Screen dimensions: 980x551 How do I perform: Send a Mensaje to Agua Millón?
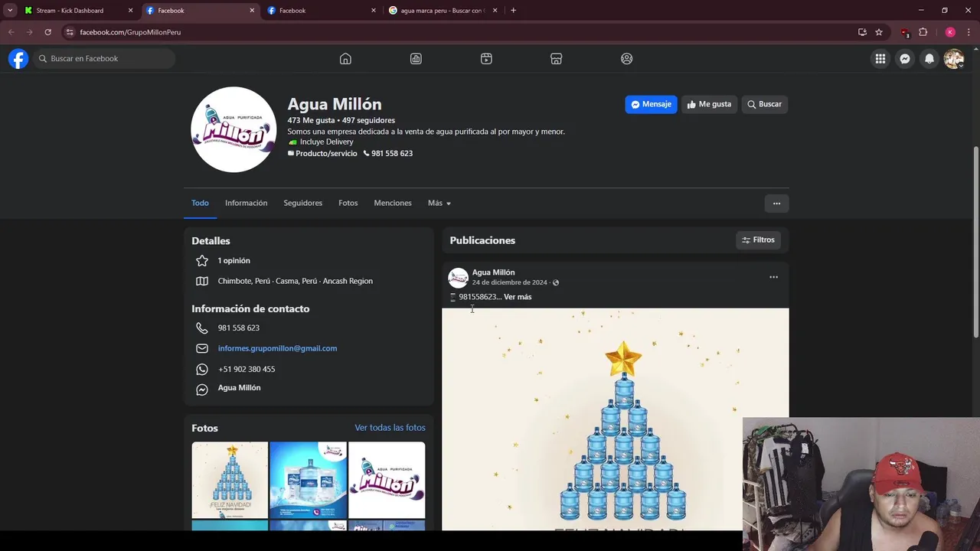coord(651,104)
